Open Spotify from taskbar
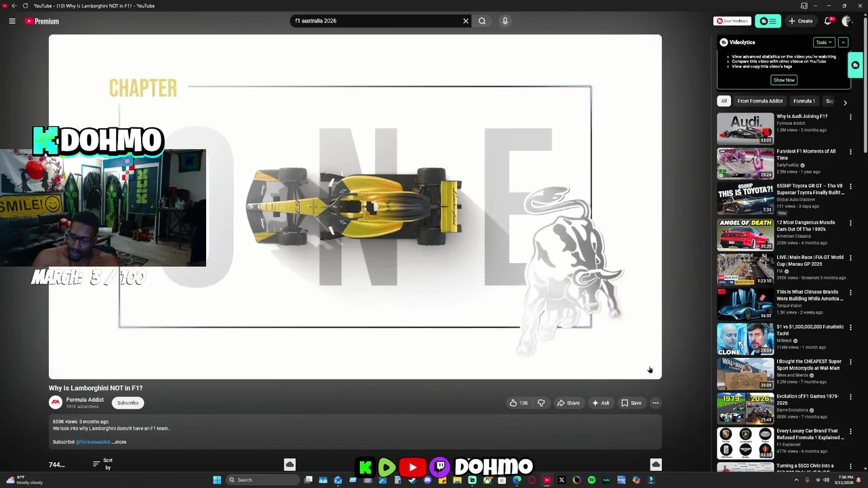The width and height of the screenshot is (868, 488). [x=591, y=480]
